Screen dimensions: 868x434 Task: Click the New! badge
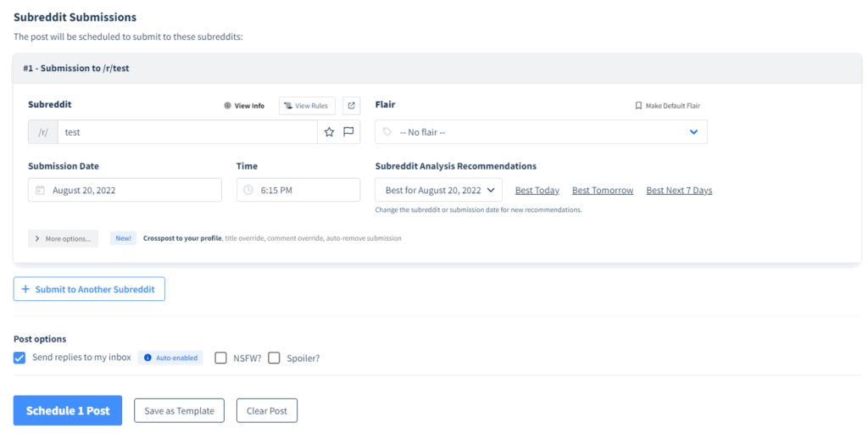pyautogui.click(x=123, y=238)
